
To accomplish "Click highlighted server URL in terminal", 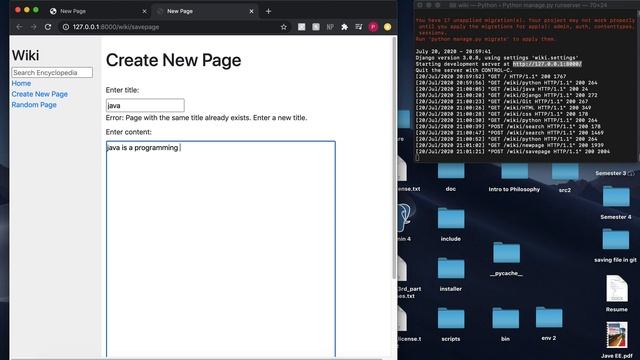I will point(547,64).
